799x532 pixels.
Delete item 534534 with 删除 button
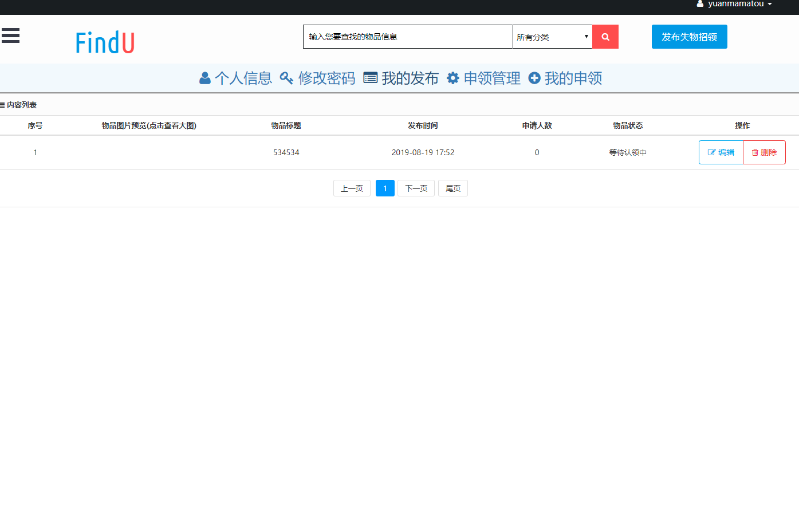764,152
